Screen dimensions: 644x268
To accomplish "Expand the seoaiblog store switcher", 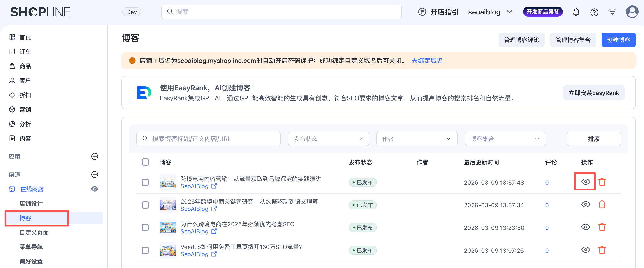I will point(490,12).
